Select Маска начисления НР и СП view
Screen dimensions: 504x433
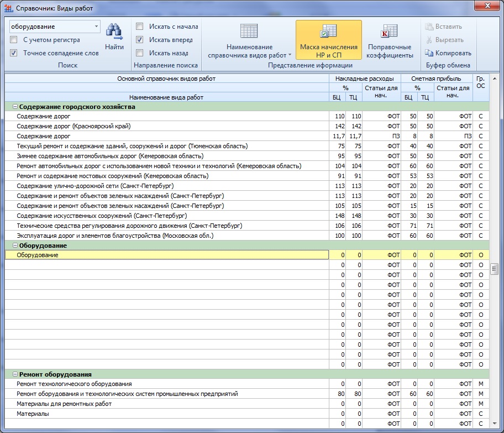pos(328,40)
